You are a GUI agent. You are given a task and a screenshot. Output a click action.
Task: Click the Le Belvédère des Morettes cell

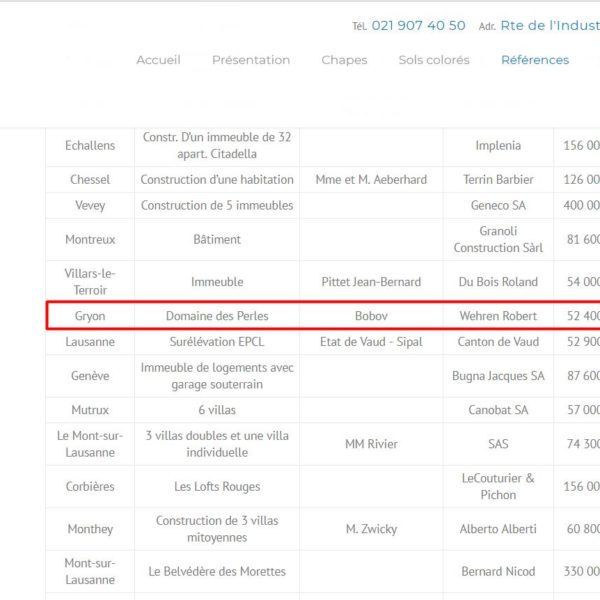[x=217, y=572]
